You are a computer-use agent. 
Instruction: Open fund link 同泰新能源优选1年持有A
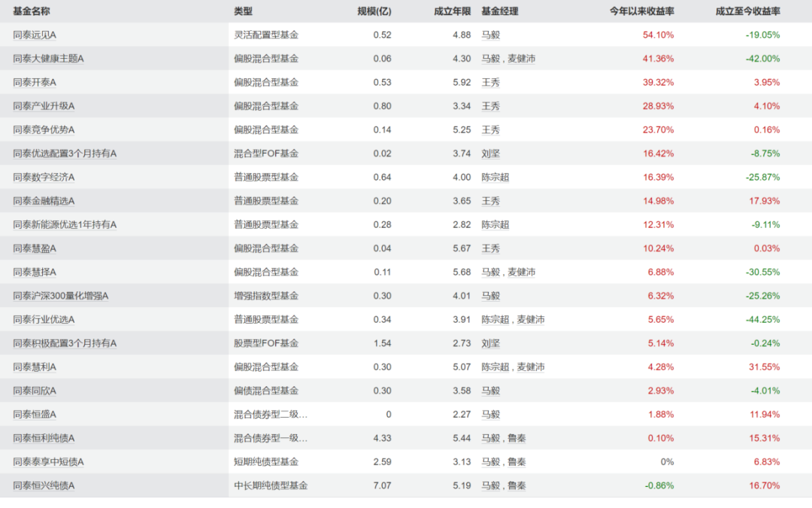click(x=65, y=224)
